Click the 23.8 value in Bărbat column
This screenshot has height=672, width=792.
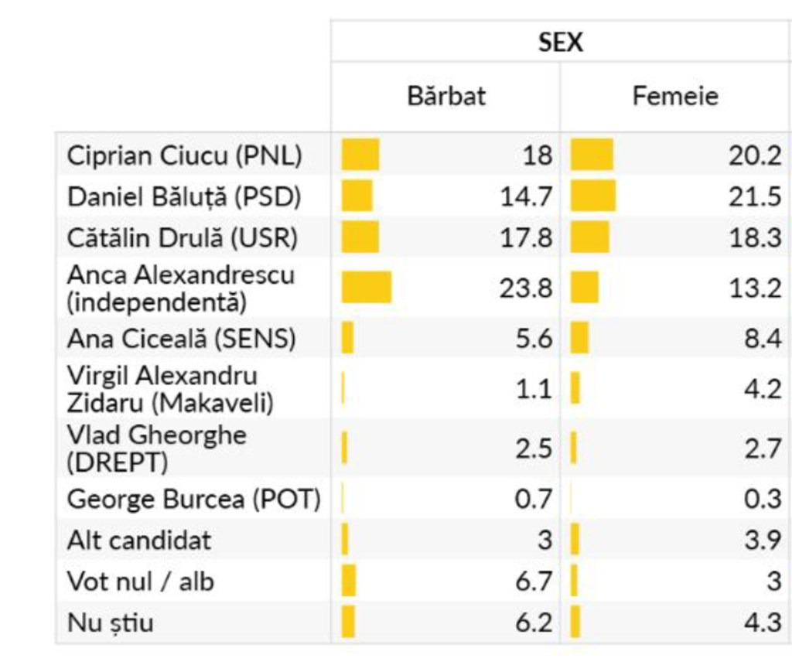[x=526, y=288]
